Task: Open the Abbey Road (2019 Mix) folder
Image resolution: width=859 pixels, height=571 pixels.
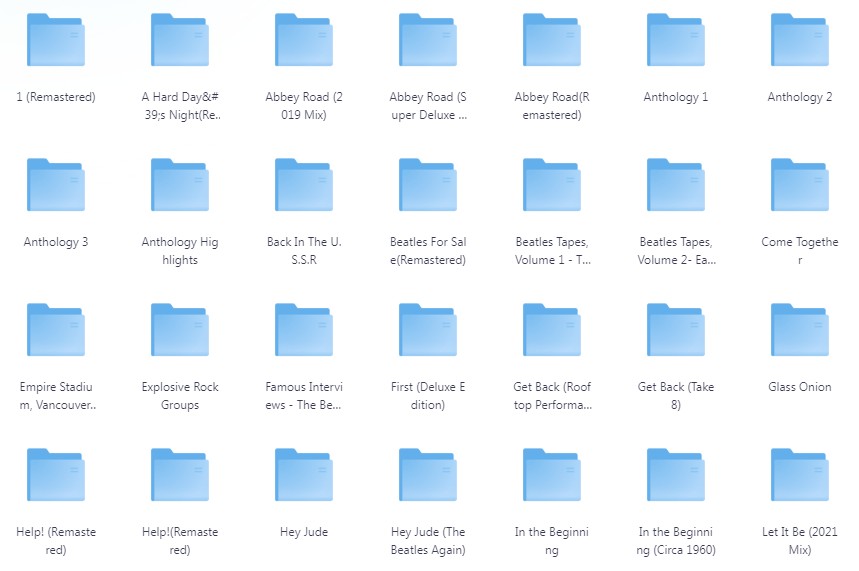Action: pyautogui.click(x=304, y=41)
